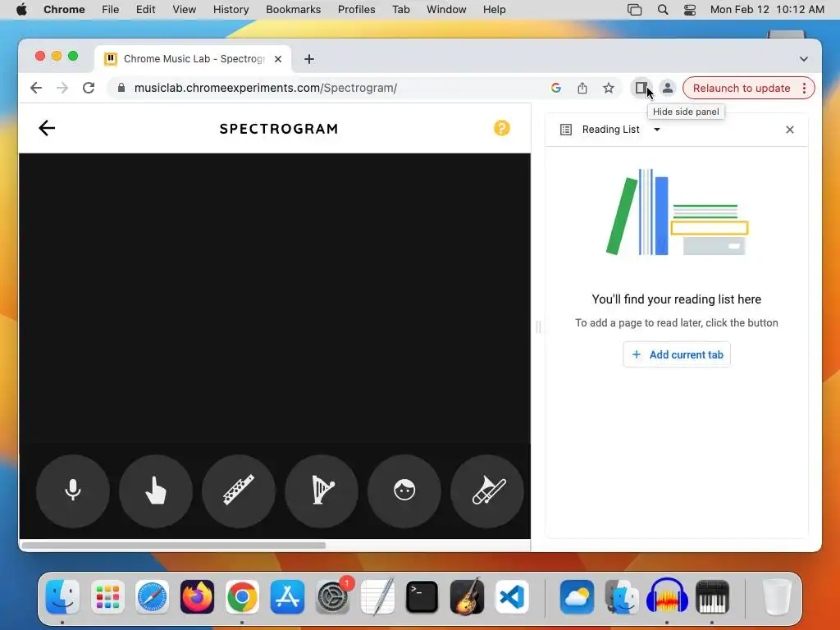Launch GarageBand from the dock
Image resolution: width=840 pixels, height=630 pixels.
pyautogui.click(x=467, y=597)
